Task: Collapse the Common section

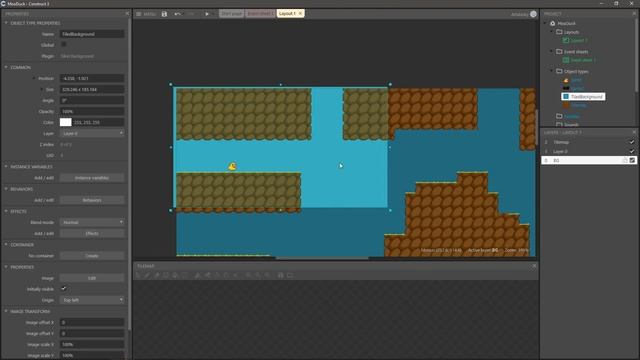Action: pyautogui.click(x=6, y=67)
